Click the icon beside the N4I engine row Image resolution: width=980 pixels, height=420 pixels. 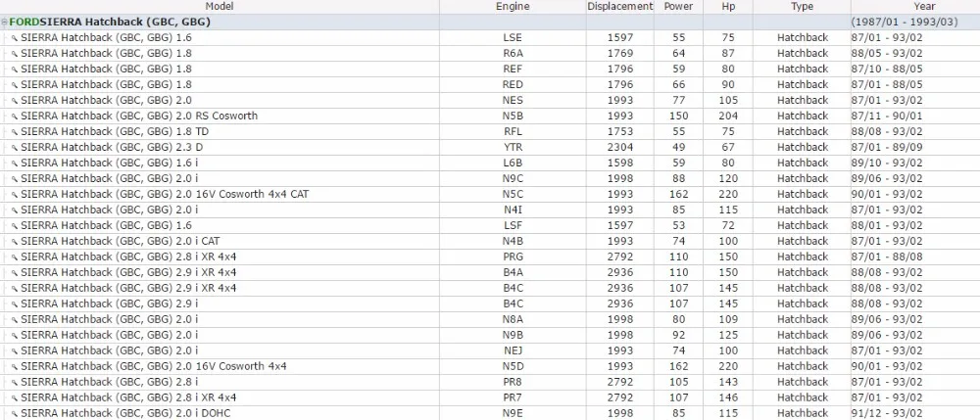[15, 210]
